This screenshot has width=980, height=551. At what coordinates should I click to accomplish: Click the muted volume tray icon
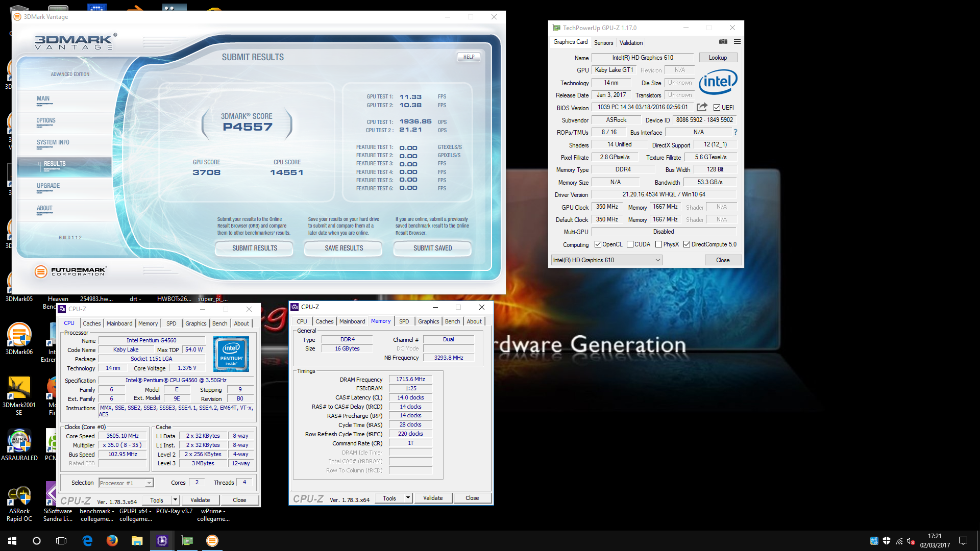coord(911,541)
